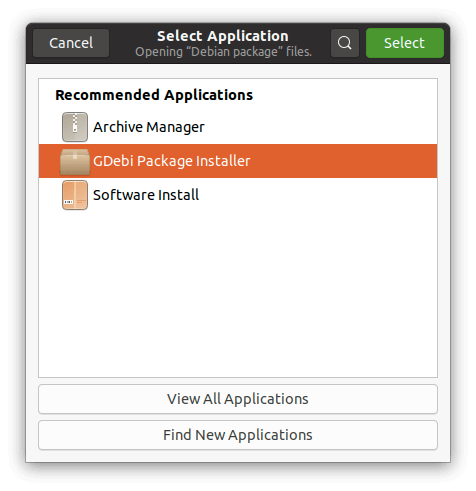Click the Software Install package icon
This screenshot has width=476, height=491.
(x=75, y=195)
